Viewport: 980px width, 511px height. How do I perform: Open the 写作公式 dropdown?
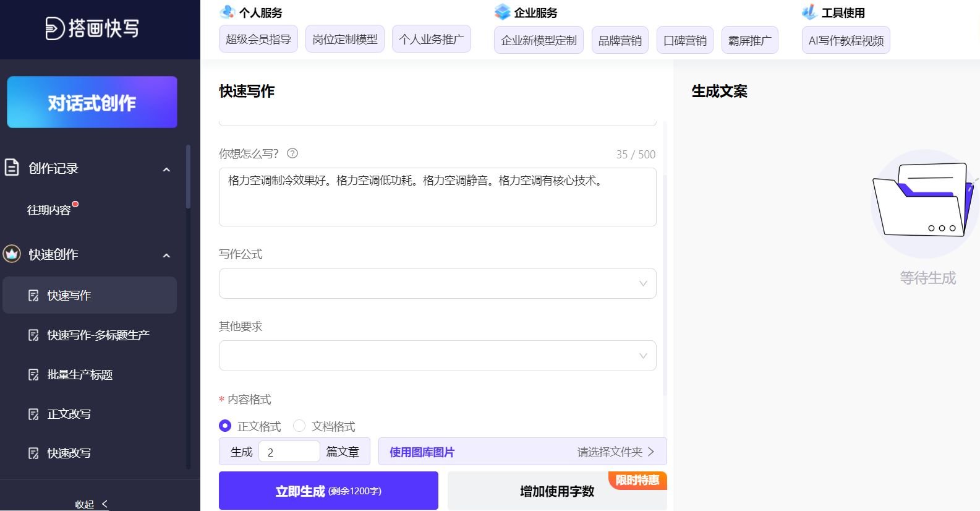437,283
